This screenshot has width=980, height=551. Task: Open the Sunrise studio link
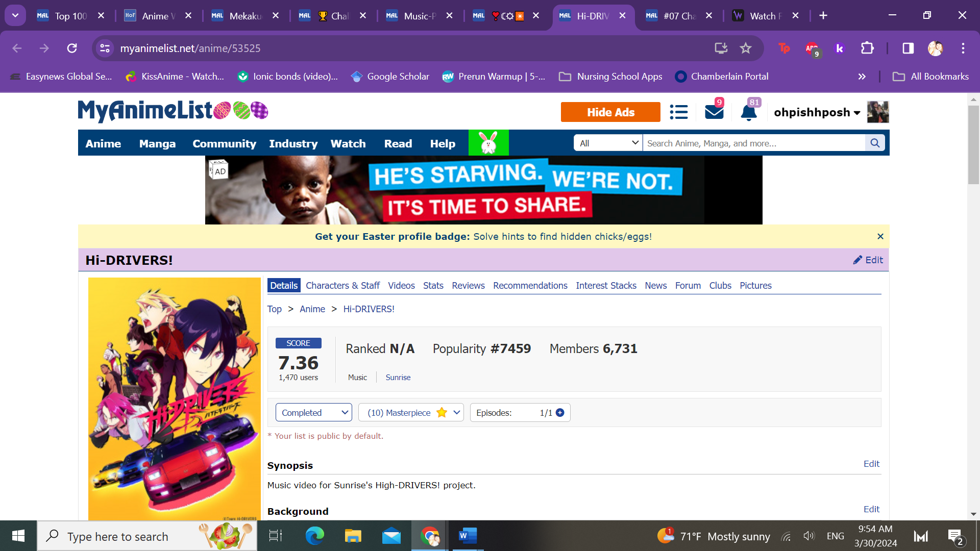click(x=398, y=378)
